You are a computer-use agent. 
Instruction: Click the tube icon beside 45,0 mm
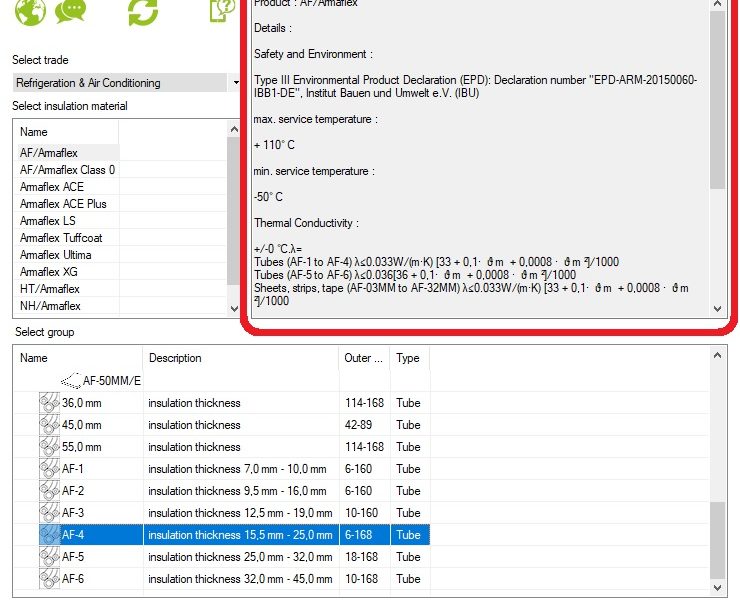(49, 425)
